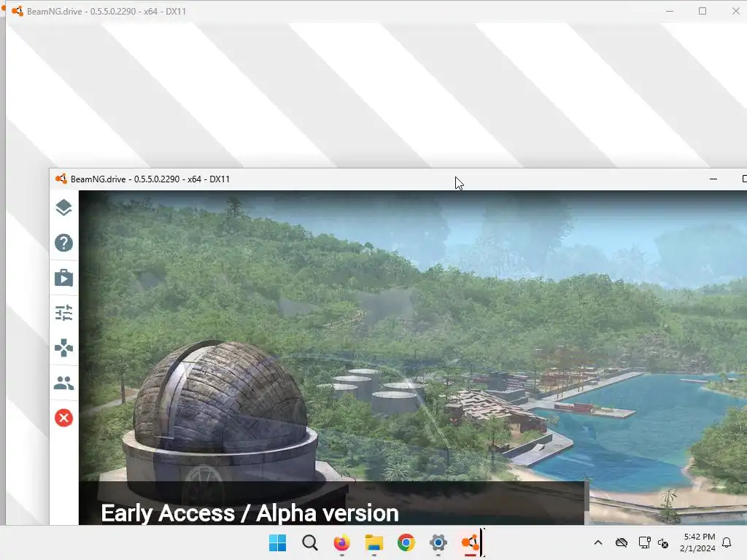Open the layers icon in BeamNG sidebar
The image size is (747, 560).
[x=63, y=208]
